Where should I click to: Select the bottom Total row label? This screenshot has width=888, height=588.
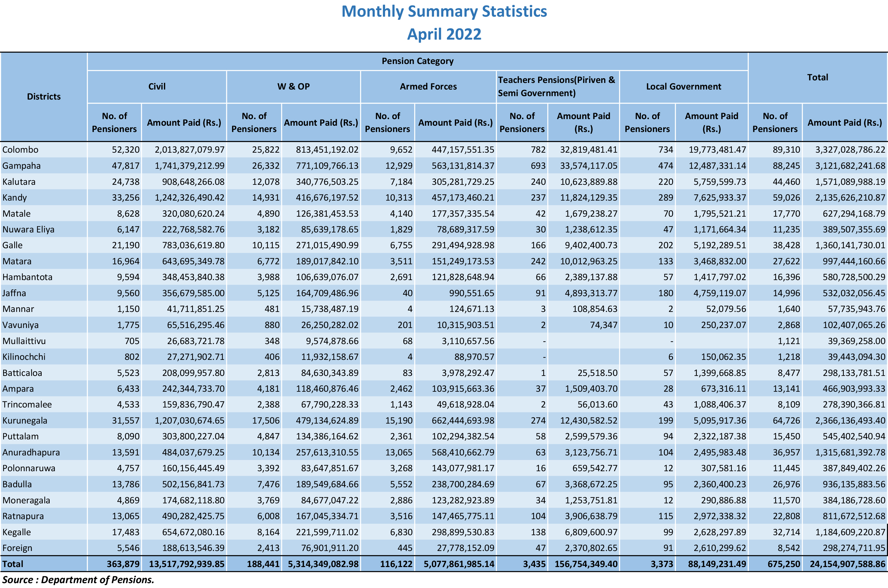[13, 564]
